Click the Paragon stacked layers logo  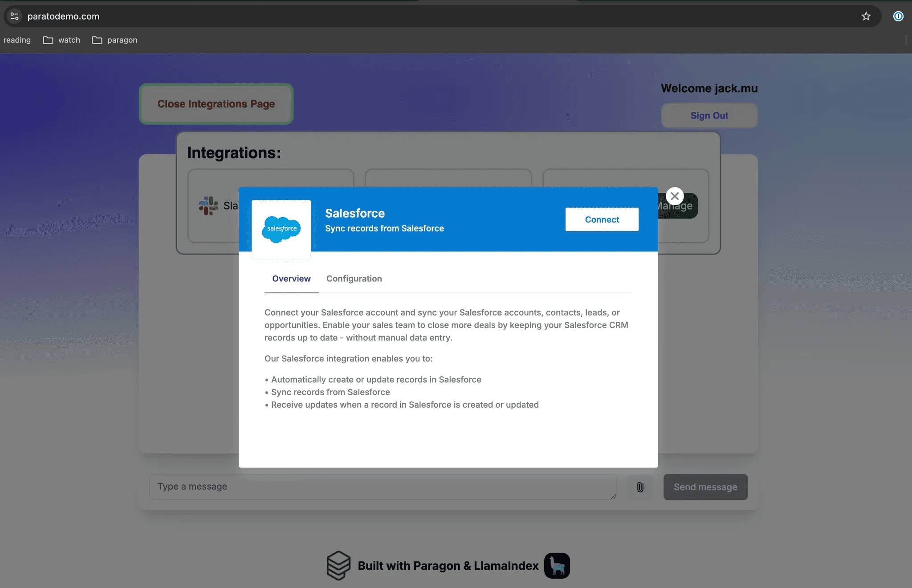tap(338, 565)
